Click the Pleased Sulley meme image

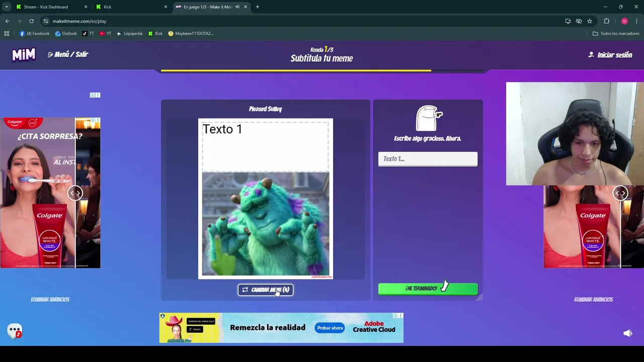266,224
